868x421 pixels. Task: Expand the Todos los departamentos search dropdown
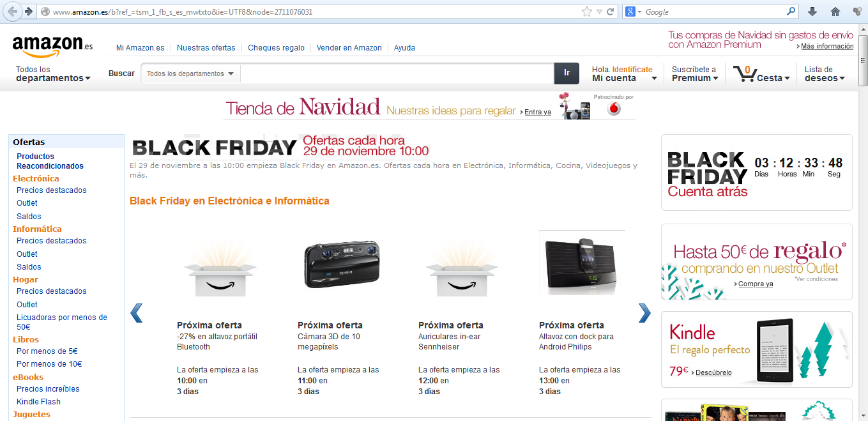[x=190, y=73]
